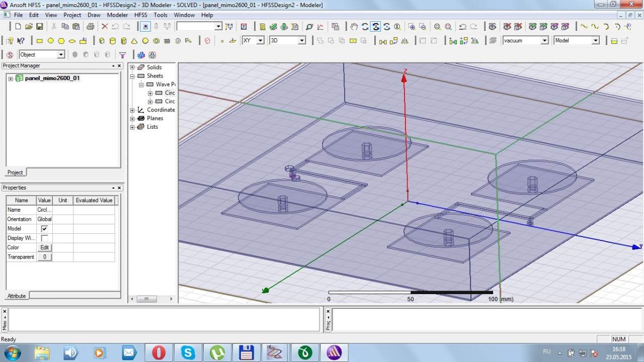Click the Transparent value button
Viewport: 644px width, 362px height.
pyautogui.click(x=44, y=257)
